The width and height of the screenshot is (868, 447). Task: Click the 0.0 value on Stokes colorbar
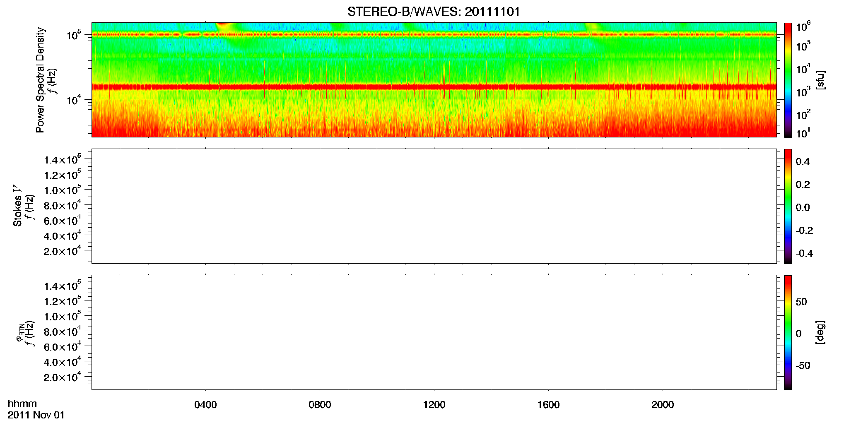pos(803,208)
